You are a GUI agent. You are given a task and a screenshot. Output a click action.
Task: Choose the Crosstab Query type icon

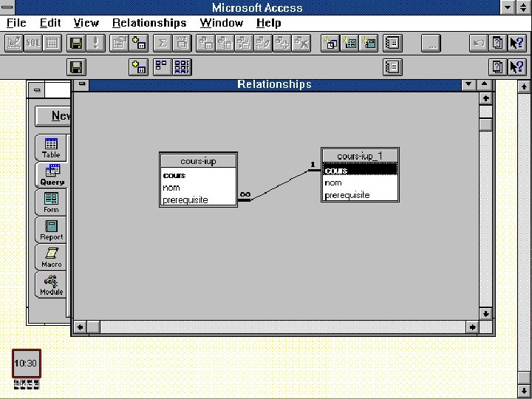click(225, 43)
